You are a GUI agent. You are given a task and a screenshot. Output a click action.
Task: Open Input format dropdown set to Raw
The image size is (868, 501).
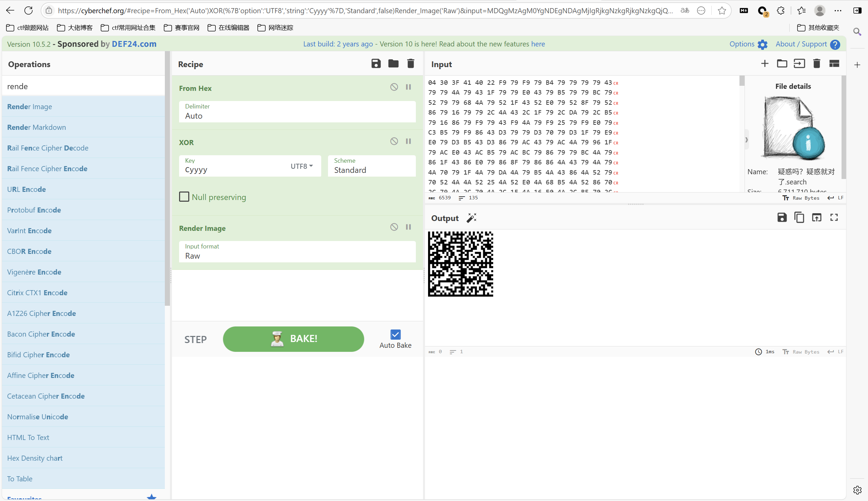pos(297,252)
